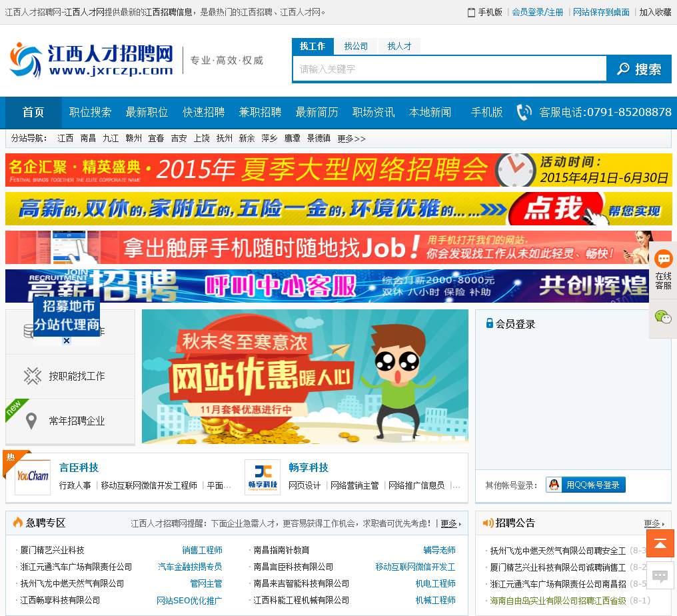The height and width of the screenshot is (616, 677).
Task: Open 首页 in the navigation bar
Action: coord(33,112)
